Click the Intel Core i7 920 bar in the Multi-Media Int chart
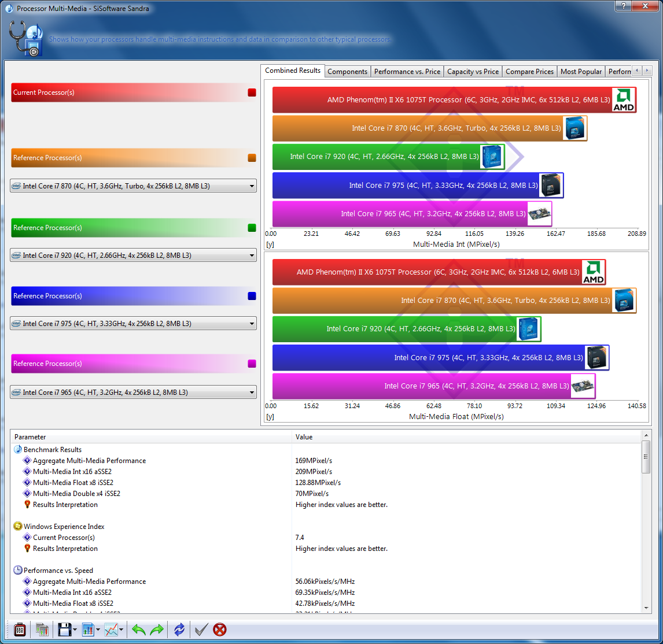663x644 pixels. coord(389,156)
